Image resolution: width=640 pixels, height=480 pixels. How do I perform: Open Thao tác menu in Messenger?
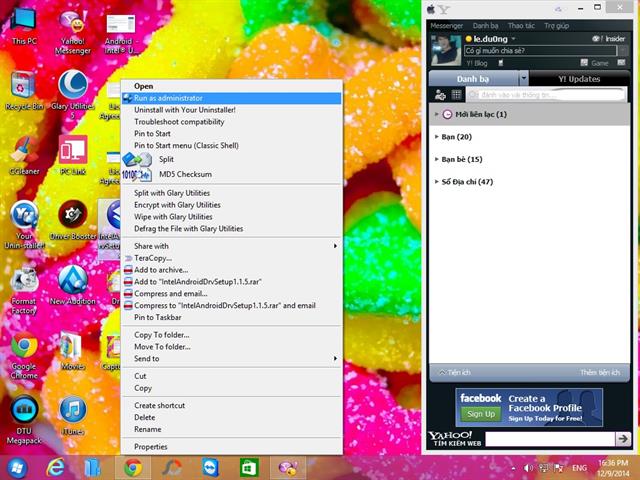521,26
